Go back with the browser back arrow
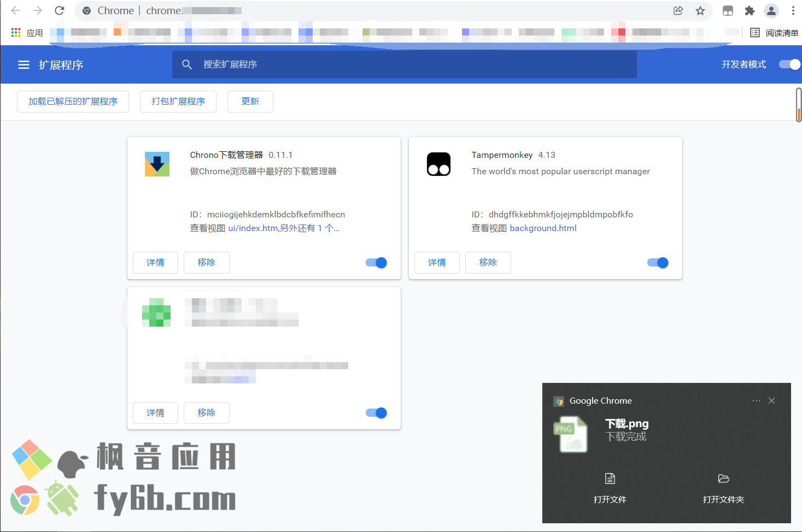Viewport: 802px width, 532px height. (15, 10)
